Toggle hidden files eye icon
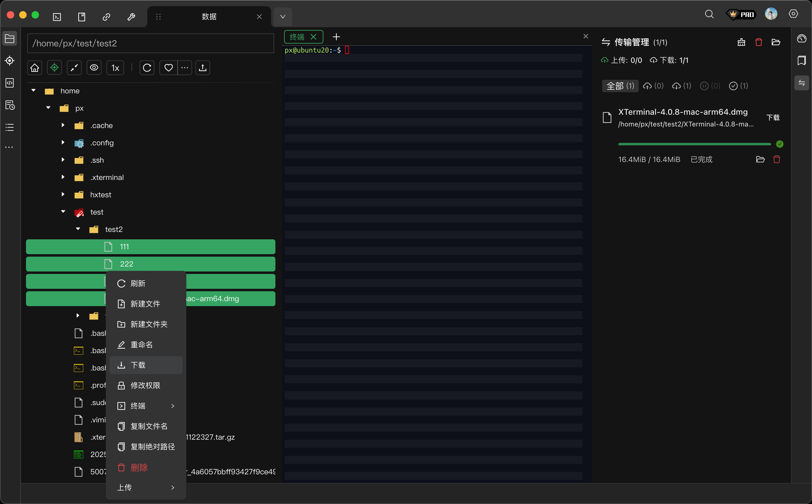The width and height of the screenshot is (812, 504). pos(94,68)
